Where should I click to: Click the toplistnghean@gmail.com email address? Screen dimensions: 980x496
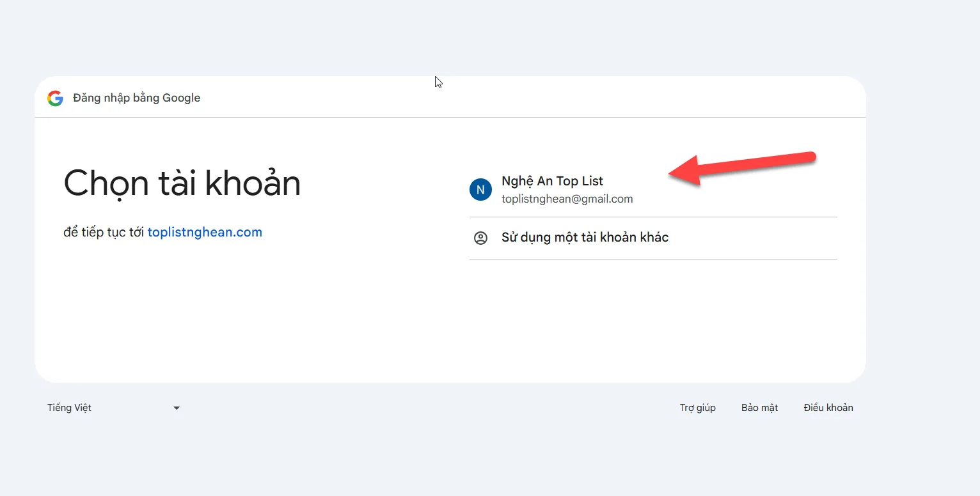[x=567, y=199]
